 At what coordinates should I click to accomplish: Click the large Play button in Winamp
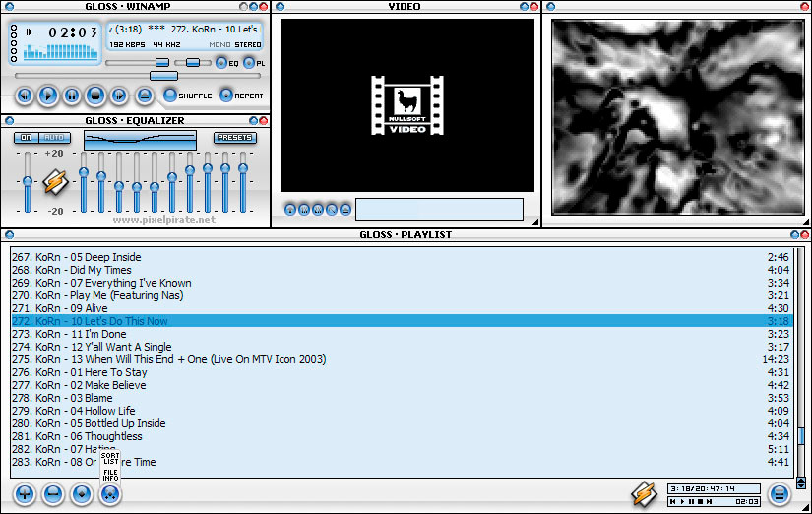[x=48, y=96]
